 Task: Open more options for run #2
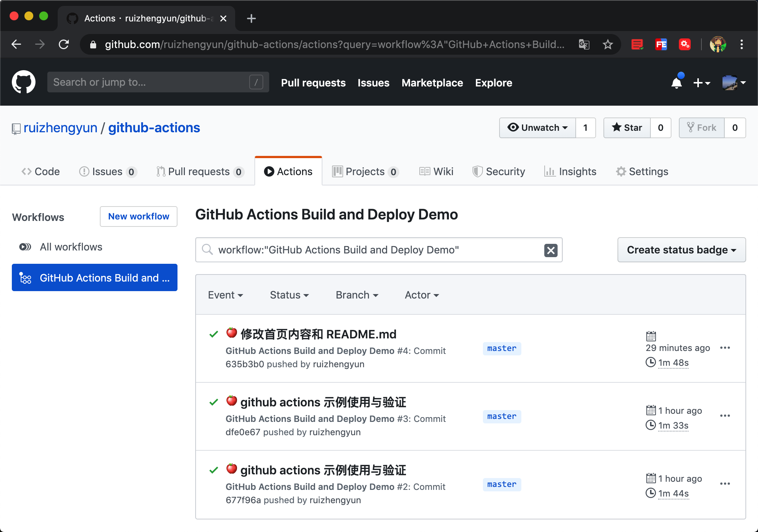coord(725,484)
